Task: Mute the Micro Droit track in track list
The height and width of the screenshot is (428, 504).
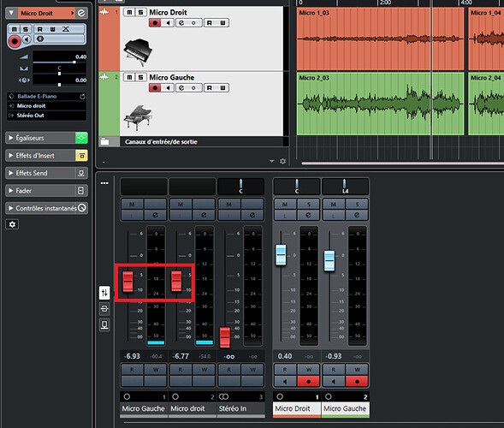Action: point(129,12)
